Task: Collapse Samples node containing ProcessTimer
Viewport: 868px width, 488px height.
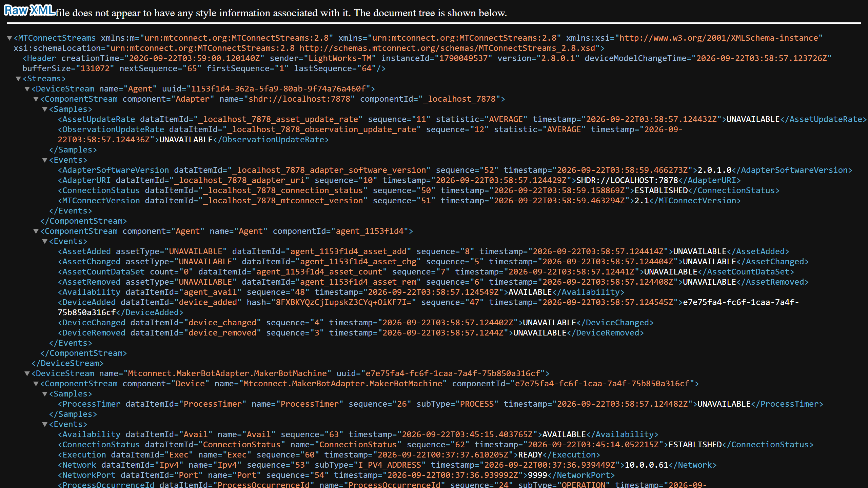Action: 45,394
